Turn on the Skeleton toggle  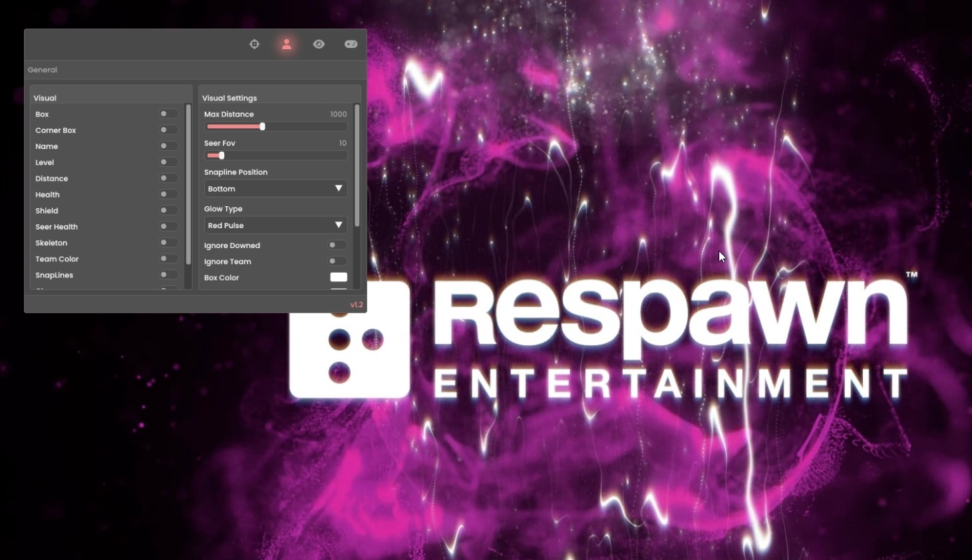pos(168,243)
